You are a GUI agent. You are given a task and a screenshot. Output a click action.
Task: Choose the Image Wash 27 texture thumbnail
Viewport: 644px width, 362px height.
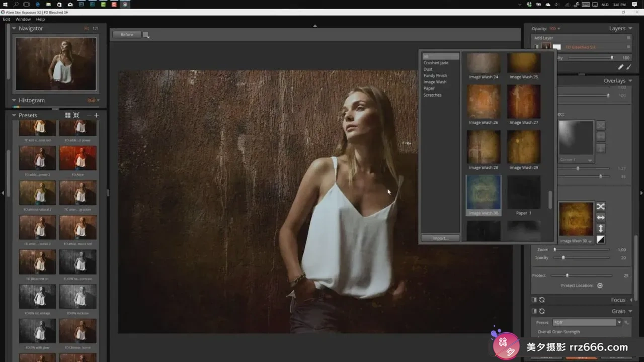(x=524, y=102)
